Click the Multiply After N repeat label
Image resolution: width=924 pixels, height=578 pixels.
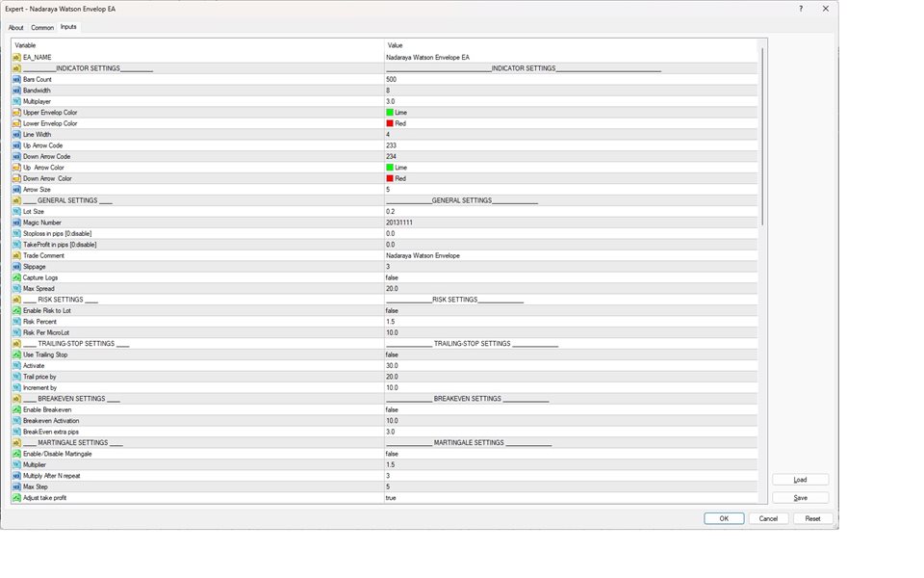pos(51,475)
